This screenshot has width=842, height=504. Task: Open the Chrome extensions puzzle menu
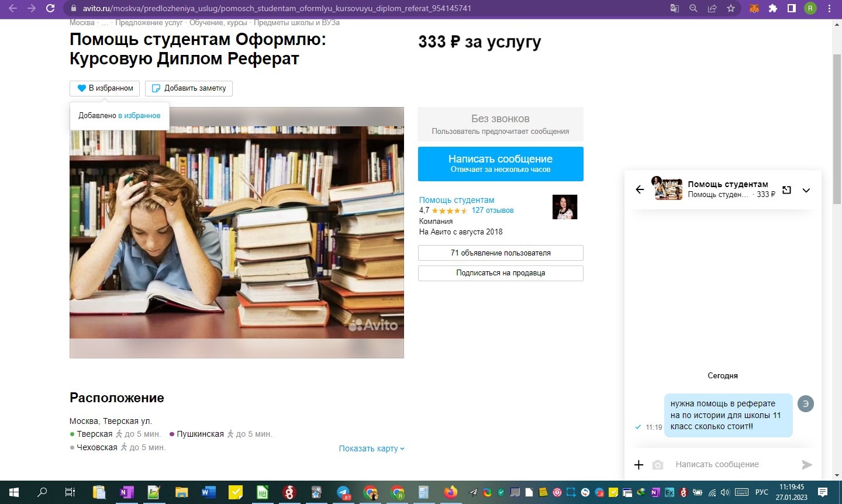click(773, 8)
